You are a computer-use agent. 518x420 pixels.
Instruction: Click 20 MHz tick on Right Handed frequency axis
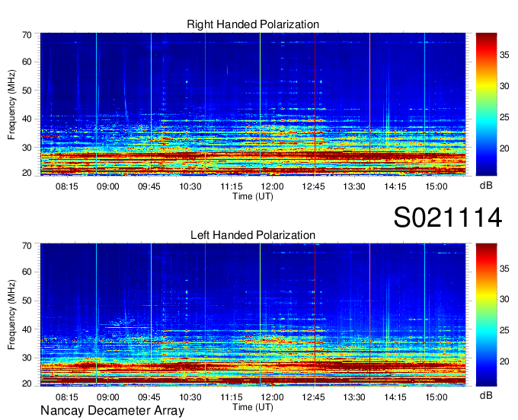pos(27,173)
